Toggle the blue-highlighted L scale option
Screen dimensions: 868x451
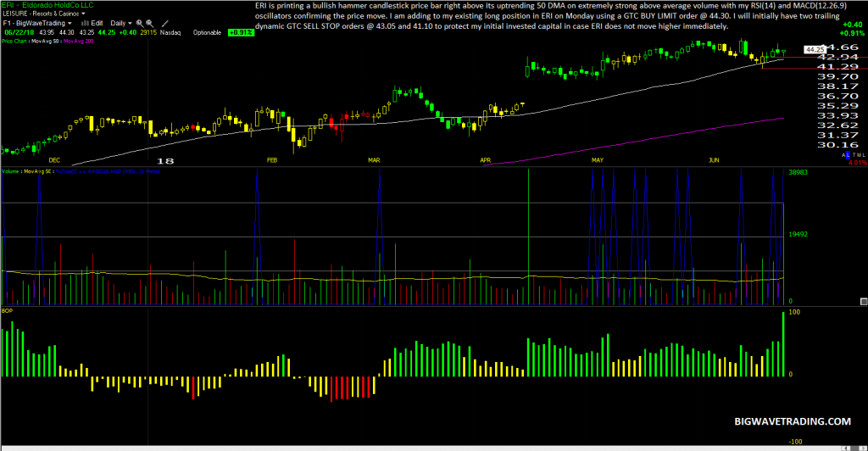click(x=848, y=155)
